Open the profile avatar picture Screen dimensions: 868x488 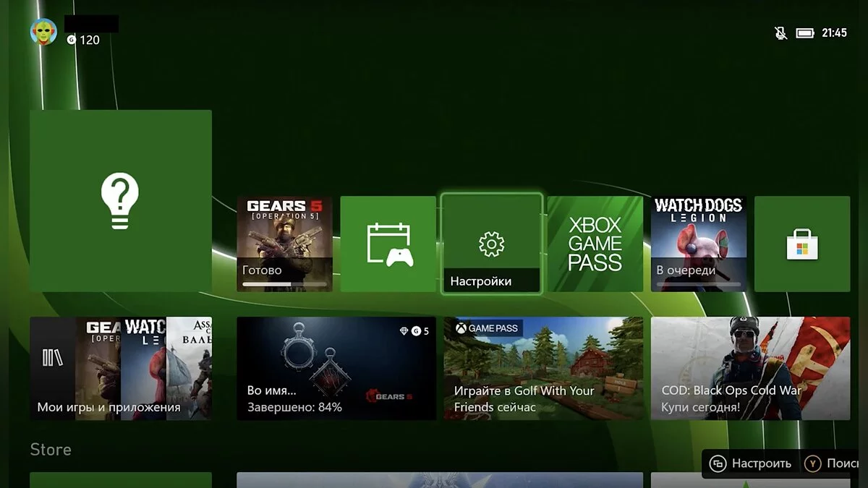click(43, 32)
